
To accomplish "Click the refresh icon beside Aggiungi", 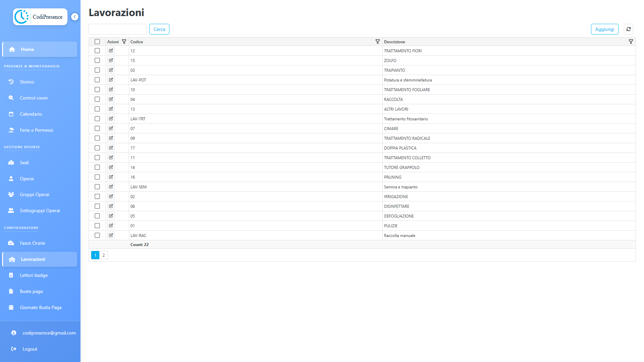I will point(629,29).
